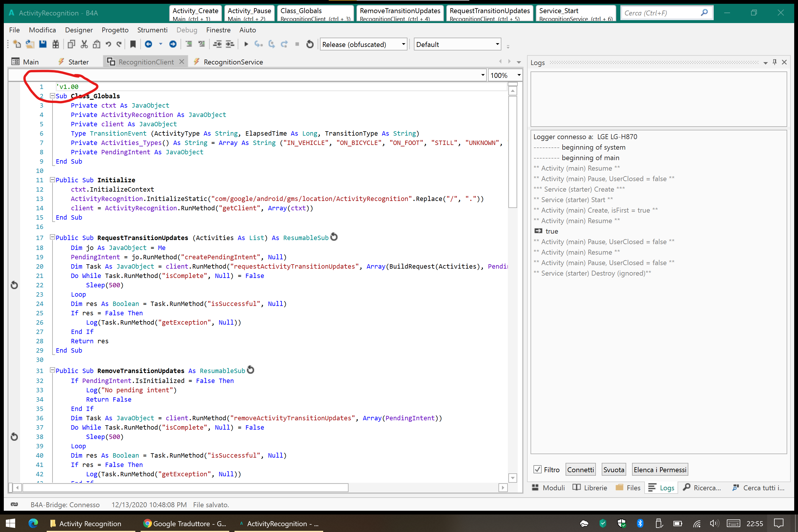The image size is (798, 532).
Task: Open the Release (obfuscated) build dropdown
Action: [x=403, y=44]
